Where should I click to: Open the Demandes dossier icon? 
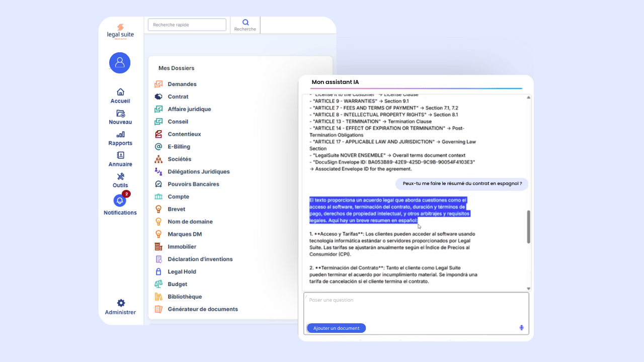point(160,84)
